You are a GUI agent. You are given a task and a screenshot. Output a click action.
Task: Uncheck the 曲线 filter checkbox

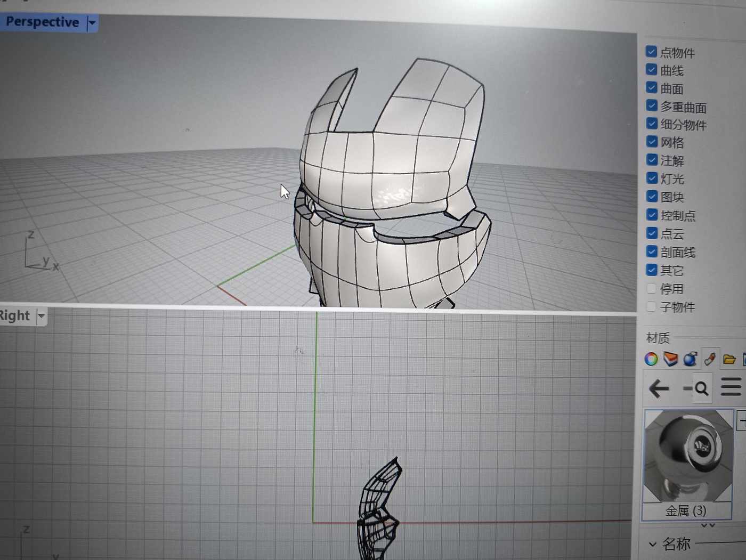[651, 70]
